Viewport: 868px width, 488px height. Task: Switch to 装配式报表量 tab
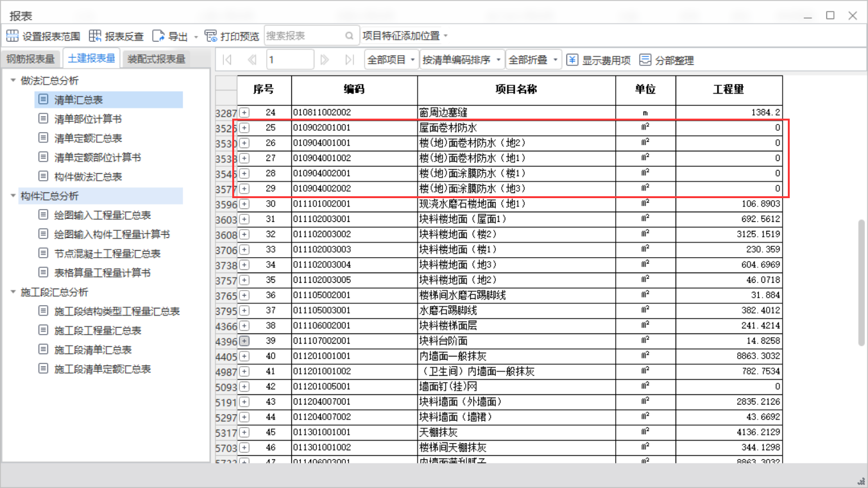[x=157, y=59]
